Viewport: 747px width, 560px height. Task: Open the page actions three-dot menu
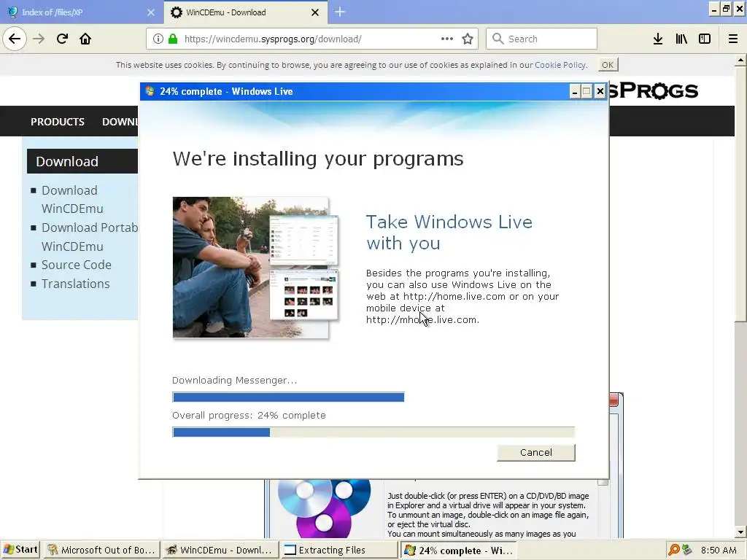coord(447,39)
